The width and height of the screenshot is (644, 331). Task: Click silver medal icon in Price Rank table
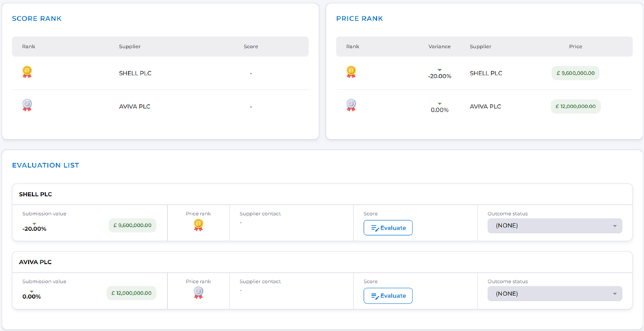tap(351, 106)
